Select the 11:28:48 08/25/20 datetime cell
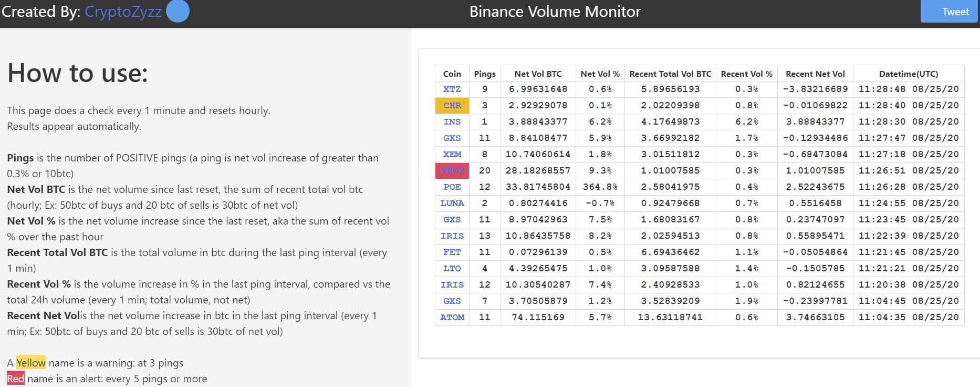 [x=909, y=89]
